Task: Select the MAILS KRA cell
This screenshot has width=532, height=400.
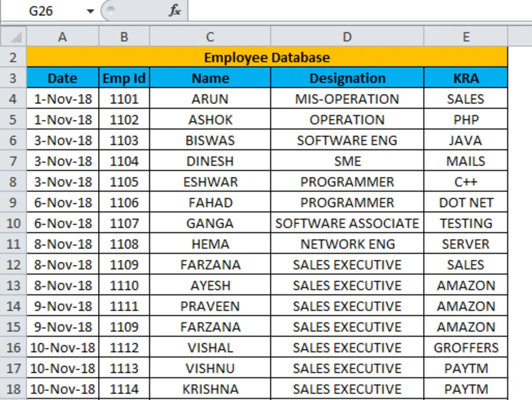Action: (x=466, y=161)
